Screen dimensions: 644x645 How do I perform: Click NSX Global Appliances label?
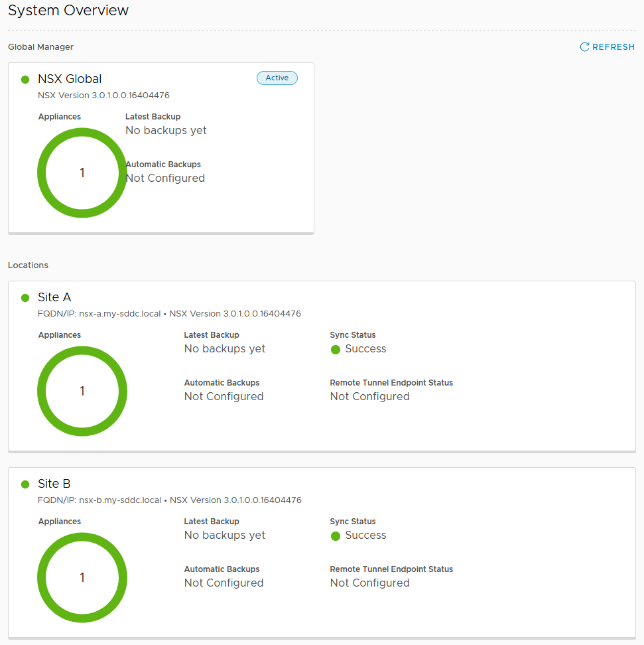60,117
